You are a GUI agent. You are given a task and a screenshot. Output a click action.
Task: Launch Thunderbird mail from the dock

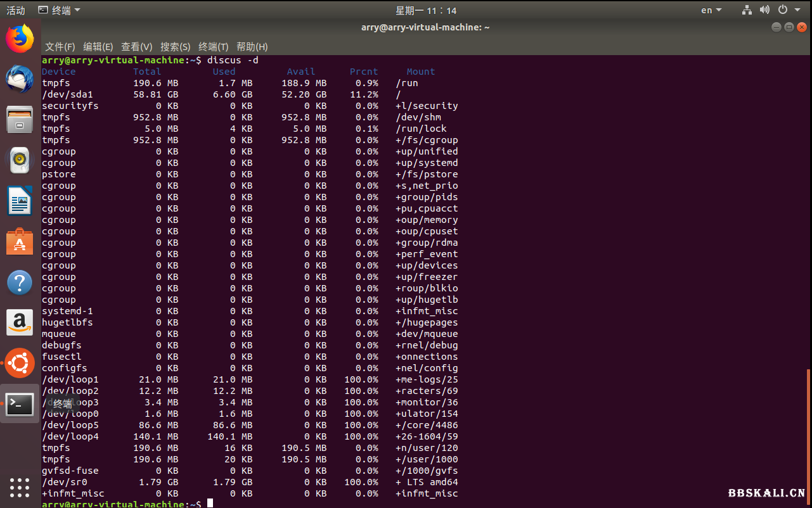pyautogui.click(x=20, y=79)
